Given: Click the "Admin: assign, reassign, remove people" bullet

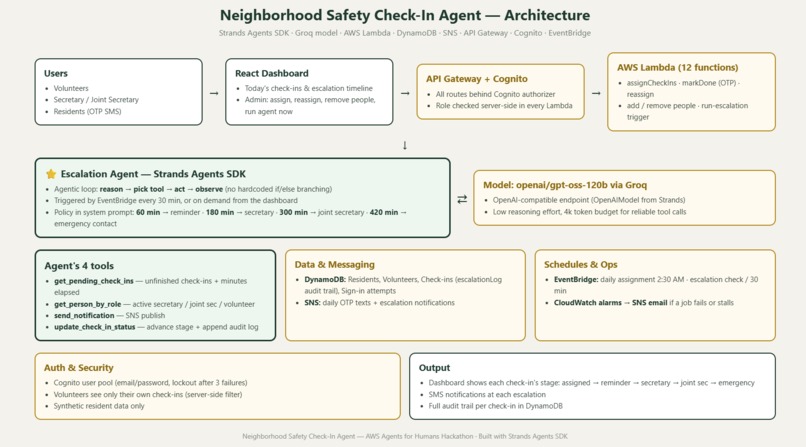Looking at the screenshot, I should click(x=310, y=105).
